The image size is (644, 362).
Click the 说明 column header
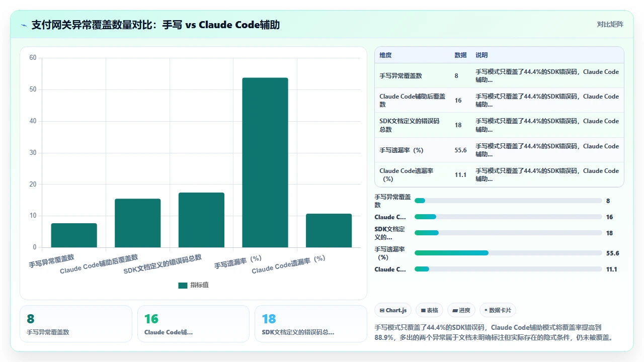pyautogui.click(x=481, y=55)
